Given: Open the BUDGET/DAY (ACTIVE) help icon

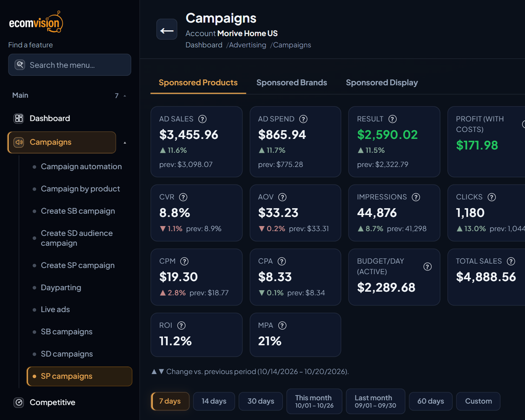Looking at the screenshot, I should pyautogui.click(x=427, y=267).
